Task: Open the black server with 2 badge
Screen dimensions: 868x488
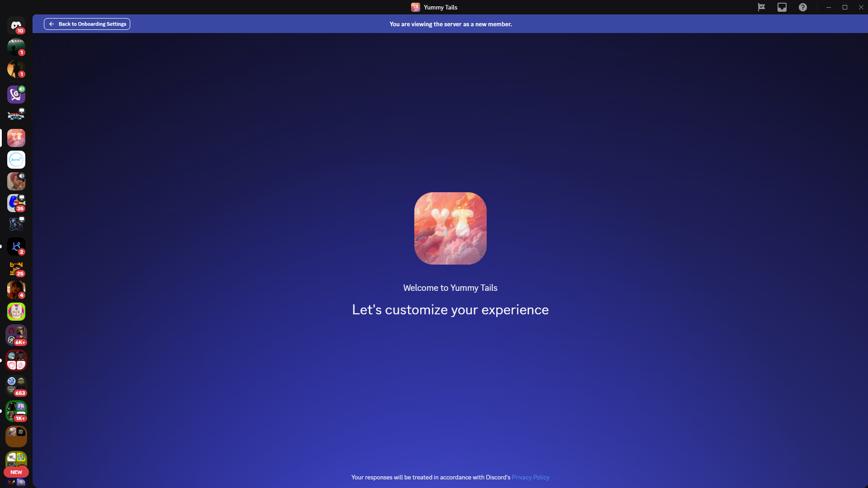Action: pos(16,246)
